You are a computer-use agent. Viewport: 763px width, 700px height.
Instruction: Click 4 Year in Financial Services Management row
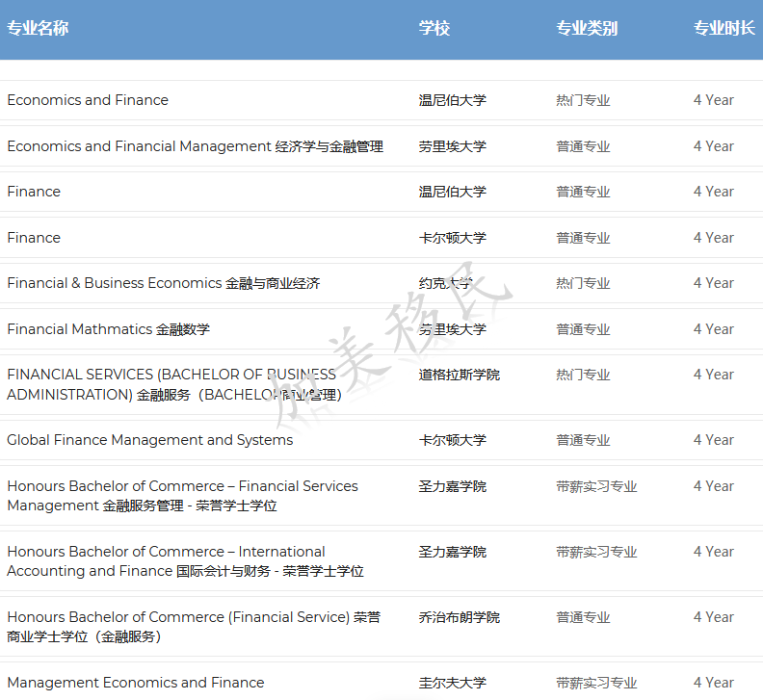(713, 486)
